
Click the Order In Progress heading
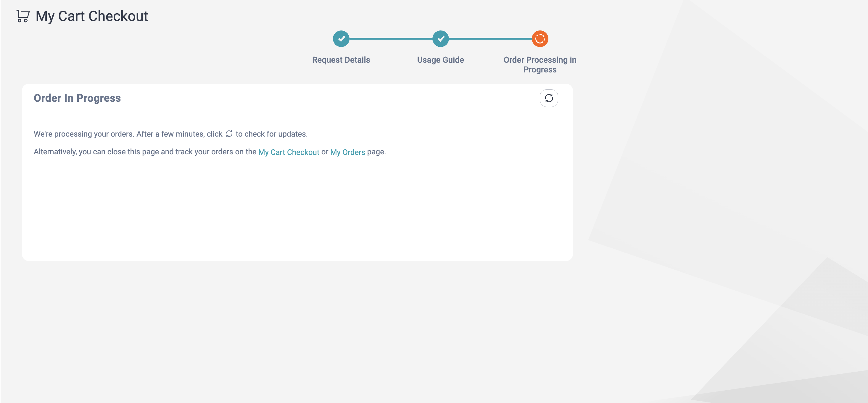(x=77, y=98)
